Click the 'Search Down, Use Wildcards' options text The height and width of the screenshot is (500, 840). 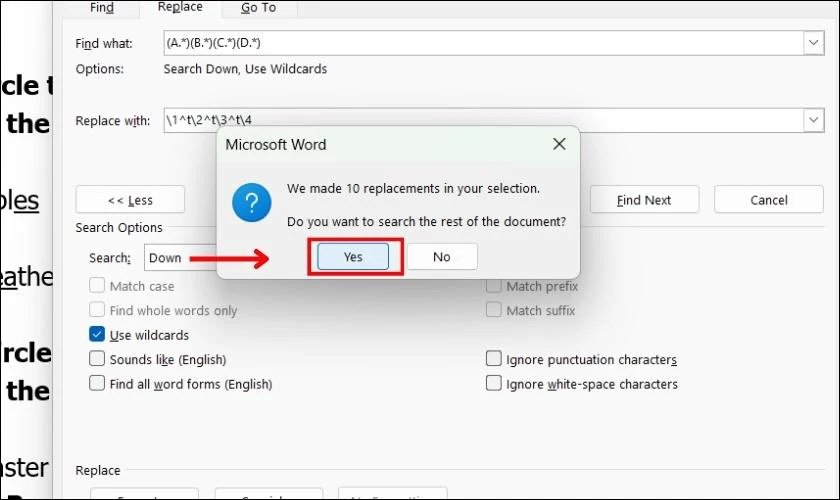click(x=245, y=69)
